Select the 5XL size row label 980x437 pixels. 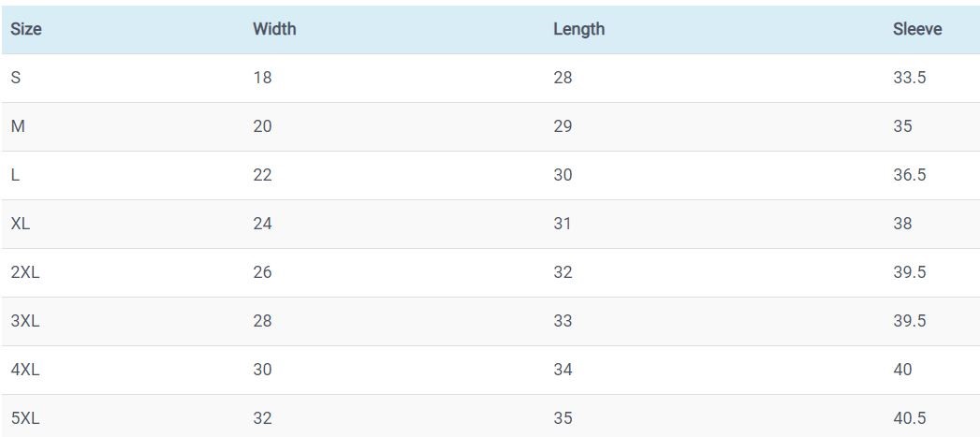[x=24, y=418]
